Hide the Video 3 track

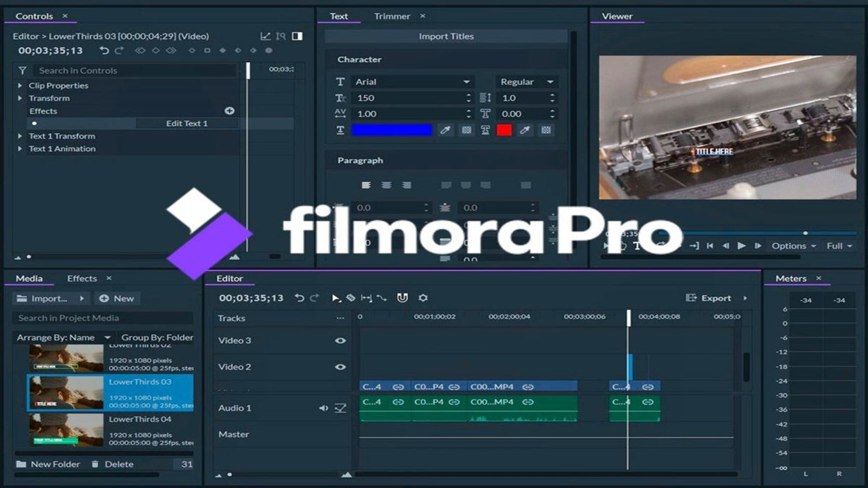pyautogui.click(x=340, y=341)
